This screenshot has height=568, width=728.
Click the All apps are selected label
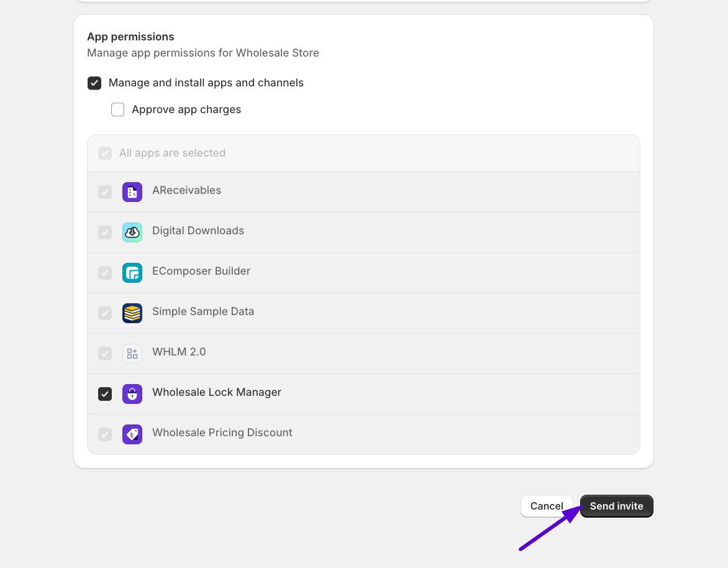tap(172, 153)
